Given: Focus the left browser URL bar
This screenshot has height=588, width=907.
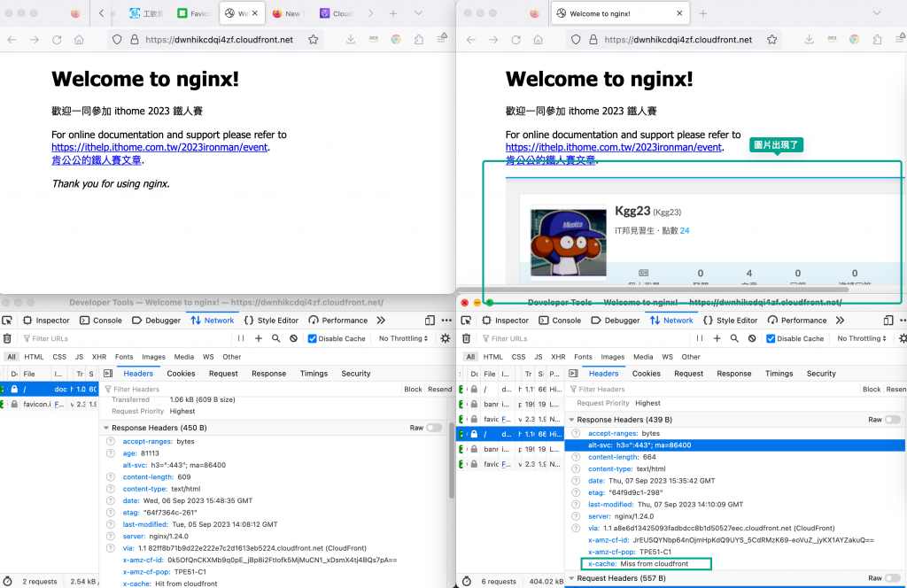Looking at the screenshot, I should coord(220,40).
